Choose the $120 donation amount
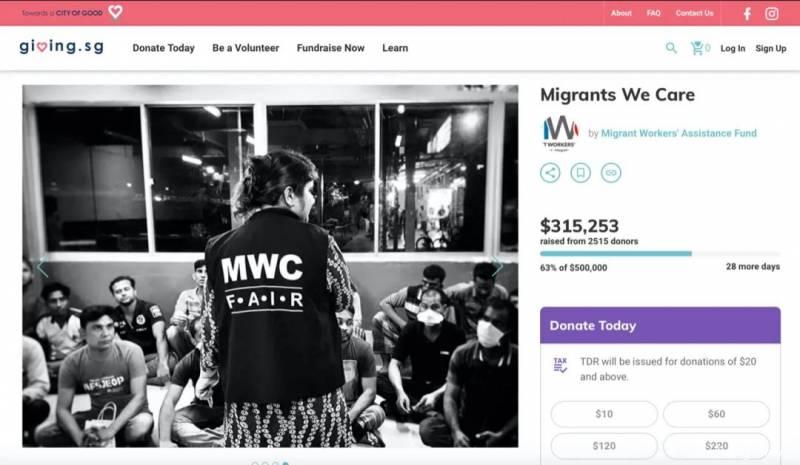This screenshot has height=465, width=800. point(604,446)
